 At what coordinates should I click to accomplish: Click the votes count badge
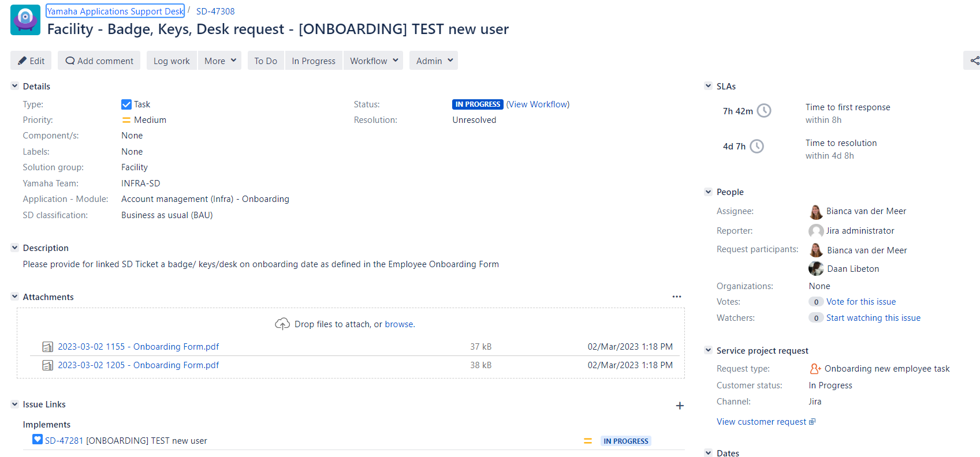pos(816,302)
